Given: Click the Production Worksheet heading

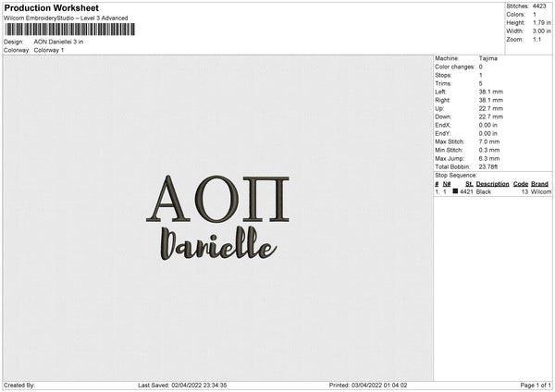Looking at the screenshot, I should click(x=51, y=7).
